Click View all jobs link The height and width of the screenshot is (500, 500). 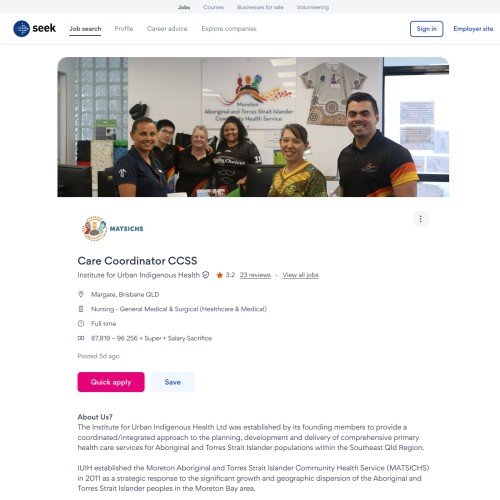pos(300,275)
